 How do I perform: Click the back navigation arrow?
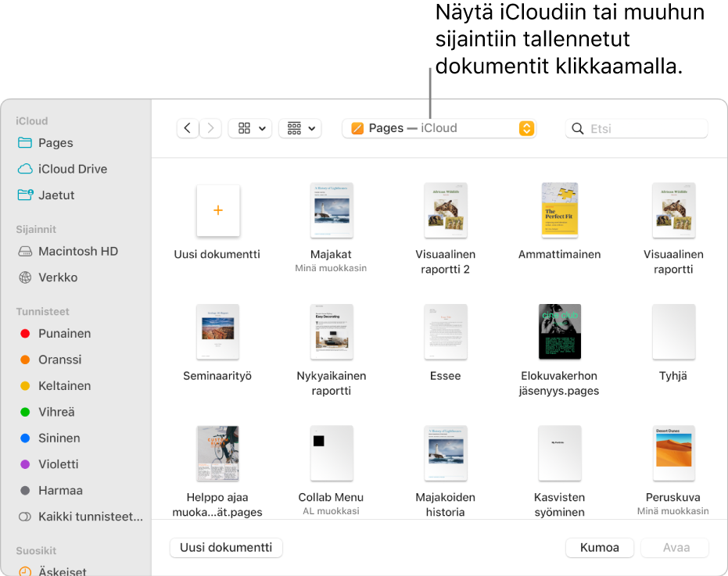188,128
